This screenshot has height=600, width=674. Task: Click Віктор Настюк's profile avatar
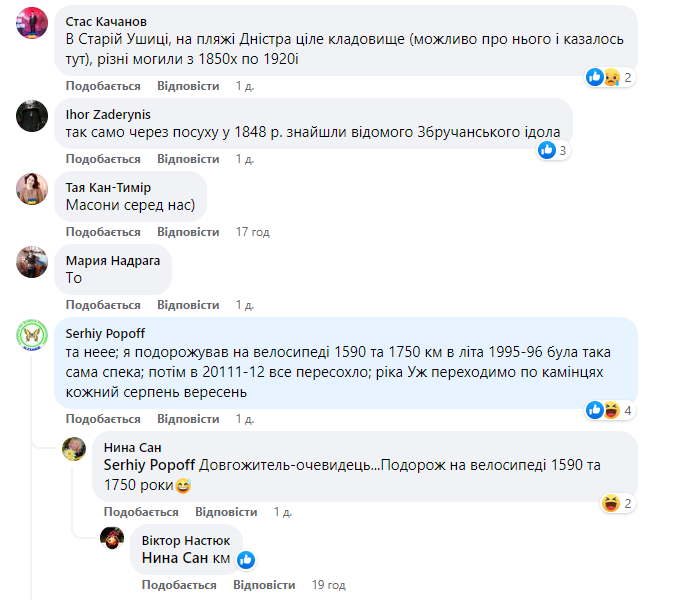click(112, 540)
